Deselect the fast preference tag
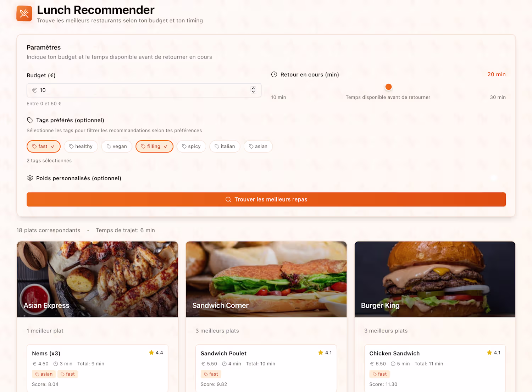 (44, 147)
